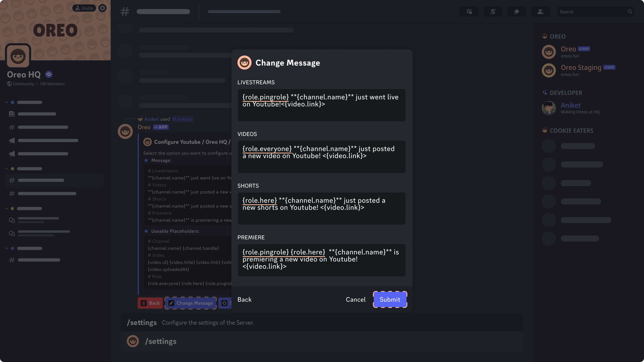
Task: Open server settings gear icon
Action: (x=102, y=8)
